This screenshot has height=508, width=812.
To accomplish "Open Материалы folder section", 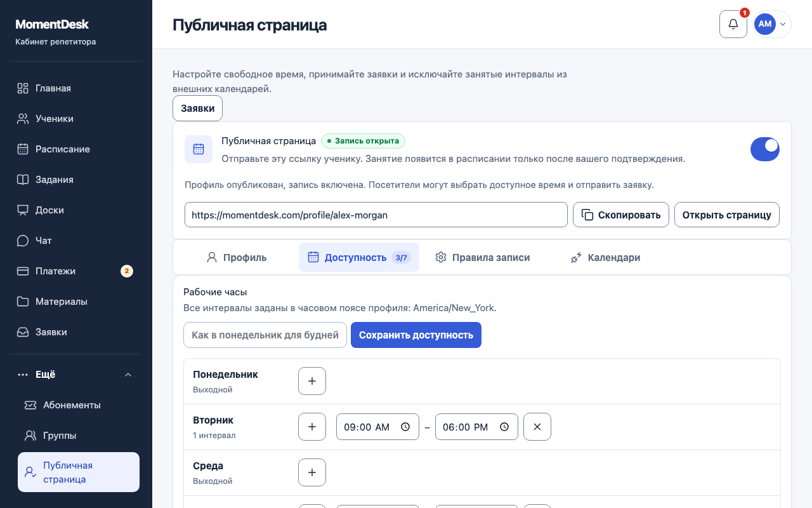I will [76, 302].
